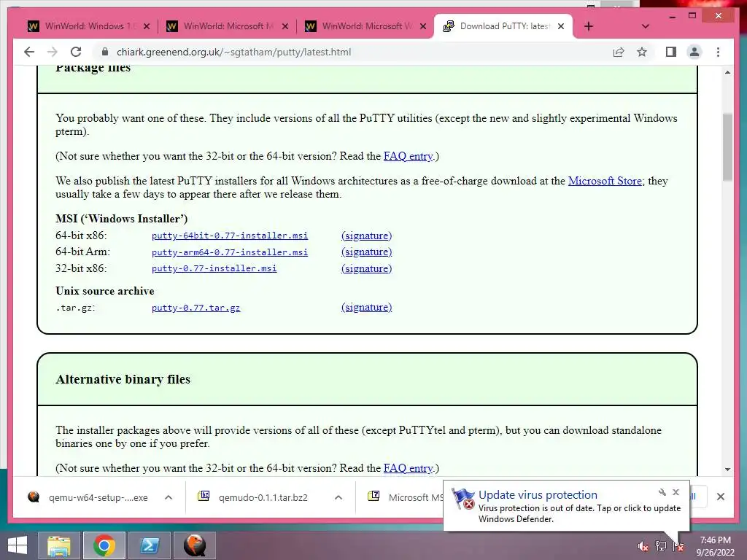Open signature for tar.gz archive
Viewport: 747px width, 560px height.
tap(366, 307)
